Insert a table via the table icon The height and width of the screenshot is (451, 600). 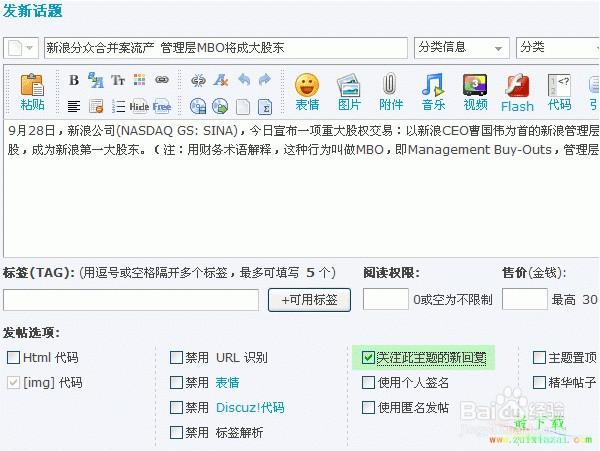tap(96, 106)
